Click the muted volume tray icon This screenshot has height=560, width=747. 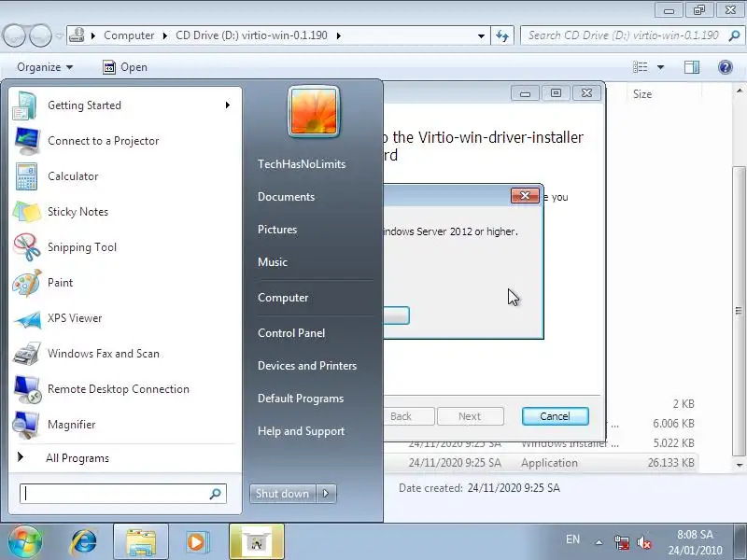tap(644, 542)
